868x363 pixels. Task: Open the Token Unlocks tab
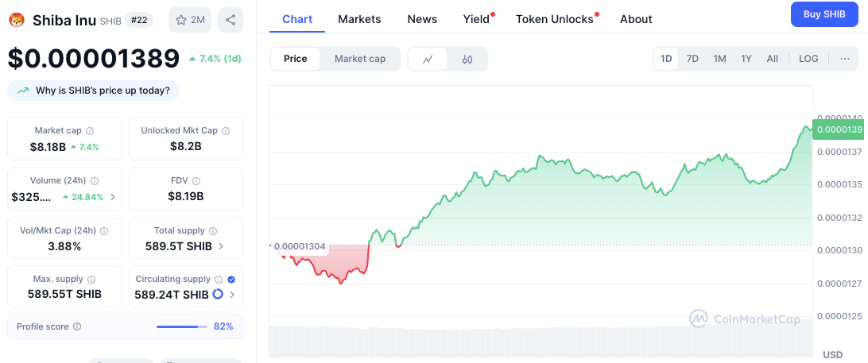(x=555, y=19)
